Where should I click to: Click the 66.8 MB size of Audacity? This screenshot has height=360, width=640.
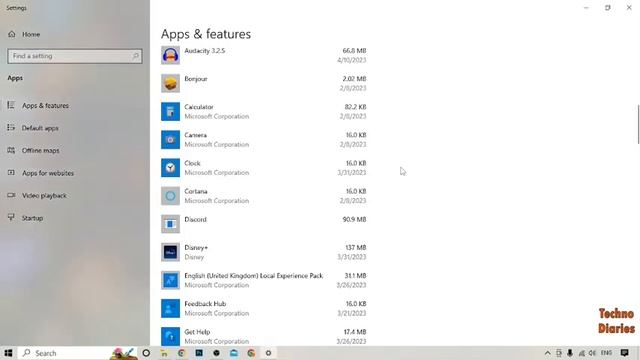coord(354,51)
